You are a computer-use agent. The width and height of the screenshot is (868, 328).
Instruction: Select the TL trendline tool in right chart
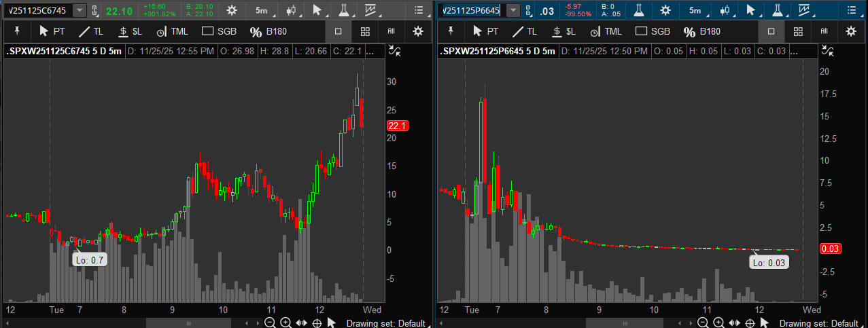pos(523,31)
